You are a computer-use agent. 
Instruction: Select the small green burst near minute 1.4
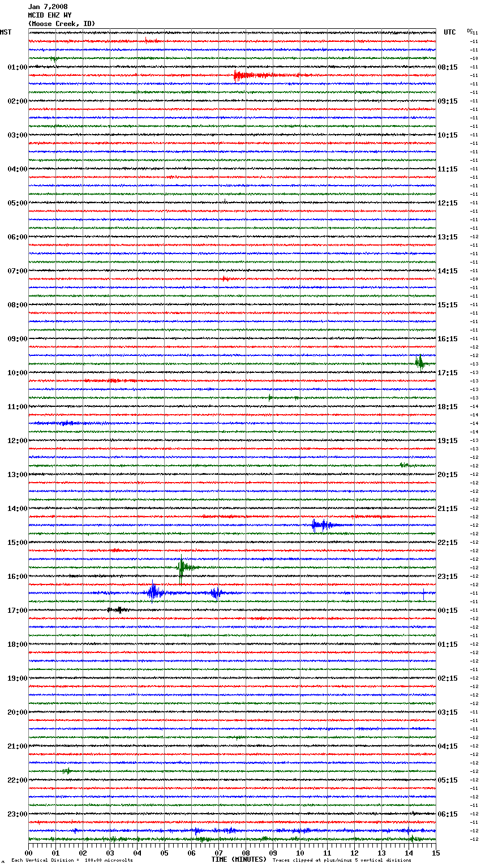pyautogui.click(x=67, y=771)
